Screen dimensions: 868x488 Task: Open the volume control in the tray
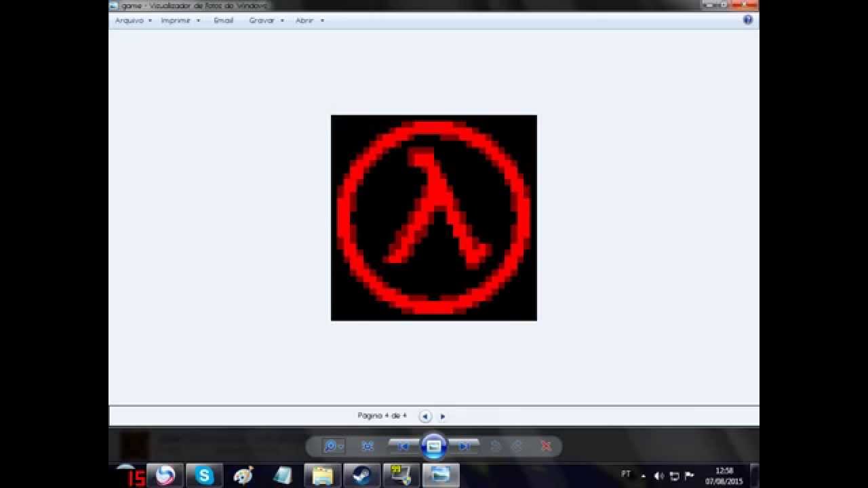[x=659, y=477]
